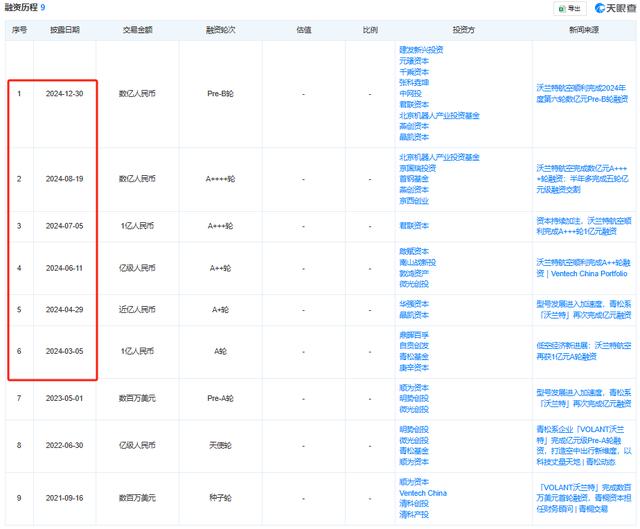Click 数百万美元 amount in the 2023-05-01 row
The image size is (640, 529).
tap(137, 398)
